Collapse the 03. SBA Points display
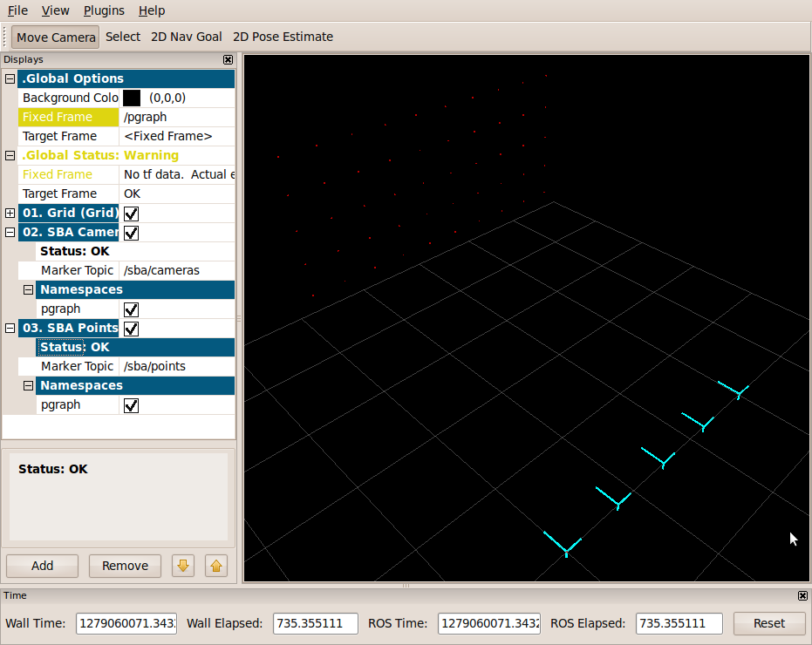The image size is (812, 645). pos(10,328)
